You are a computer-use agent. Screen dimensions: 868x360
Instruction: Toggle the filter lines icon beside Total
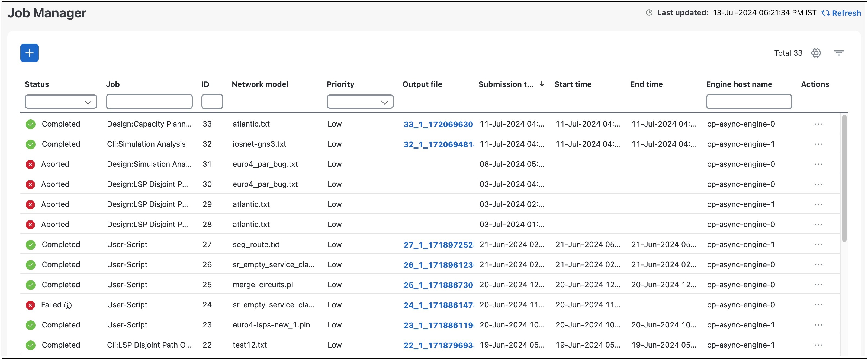click(839, 53)
